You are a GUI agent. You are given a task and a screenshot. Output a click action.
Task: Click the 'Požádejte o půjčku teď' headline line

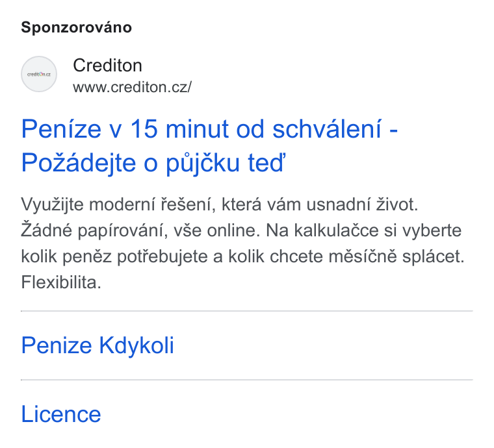tap(153, 163)
